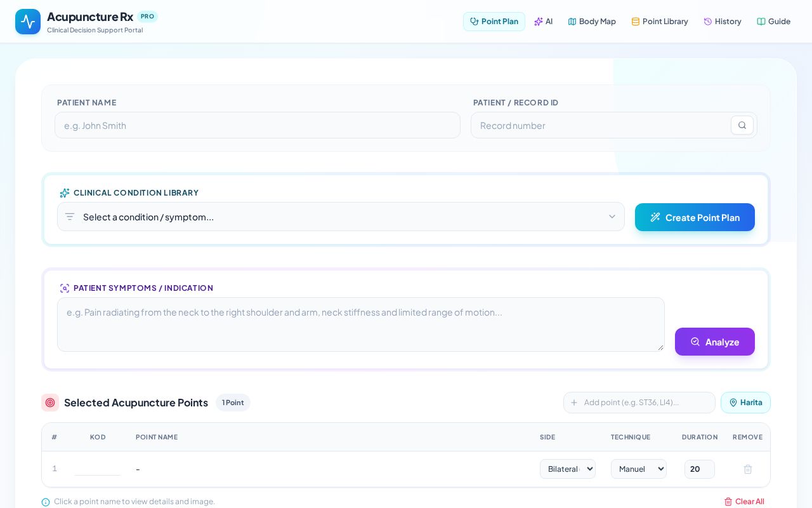Click the plus icon in Add point field
Image resolution: width=812 pixels, height=508 pixels.
tap(574, 403)
